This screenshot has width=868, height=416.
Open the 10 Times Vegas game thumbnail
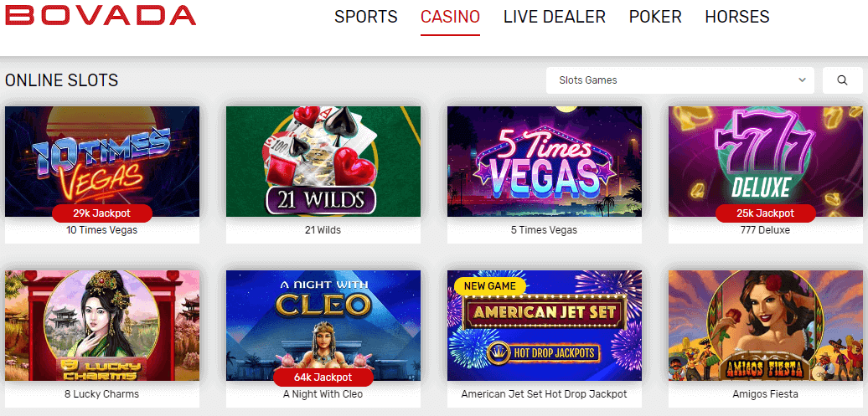point(102,162)
